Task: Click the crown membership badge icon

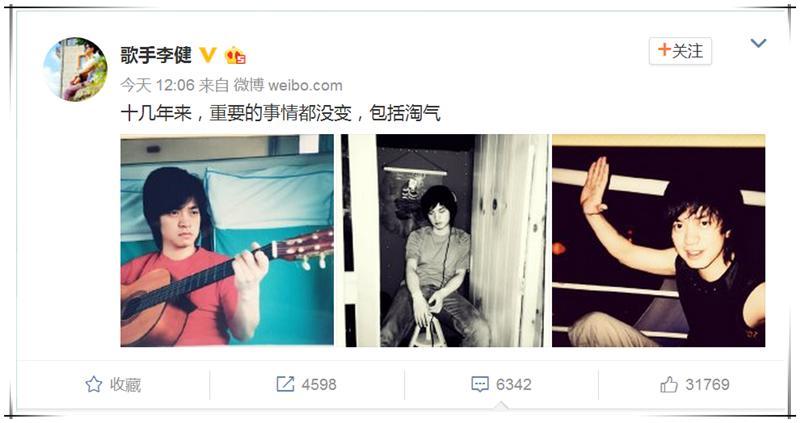Action: (x=235, y=55)
